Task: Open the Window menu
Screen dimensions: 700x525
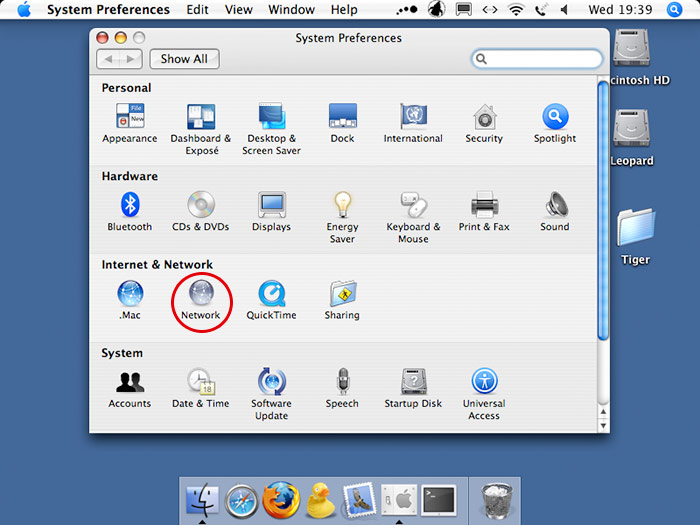Action: click(x=292, y=9)
